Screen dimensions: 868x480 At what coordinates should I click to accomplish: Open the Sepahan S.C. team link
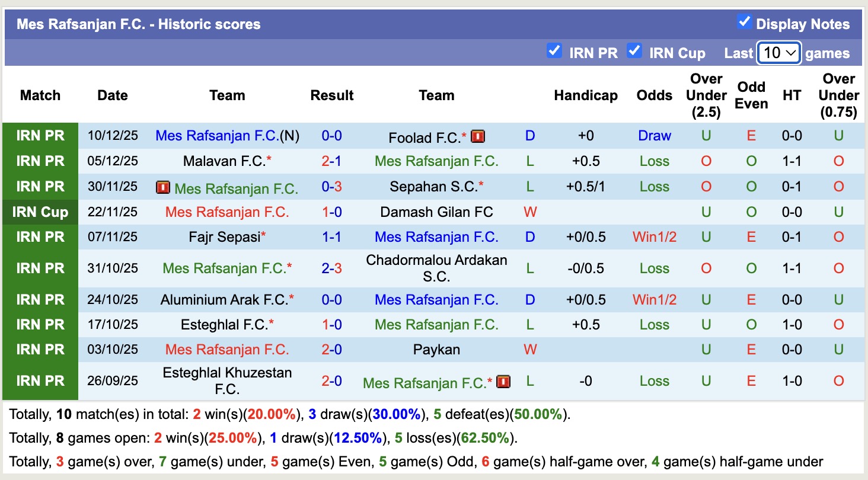(x=433, y=187)
